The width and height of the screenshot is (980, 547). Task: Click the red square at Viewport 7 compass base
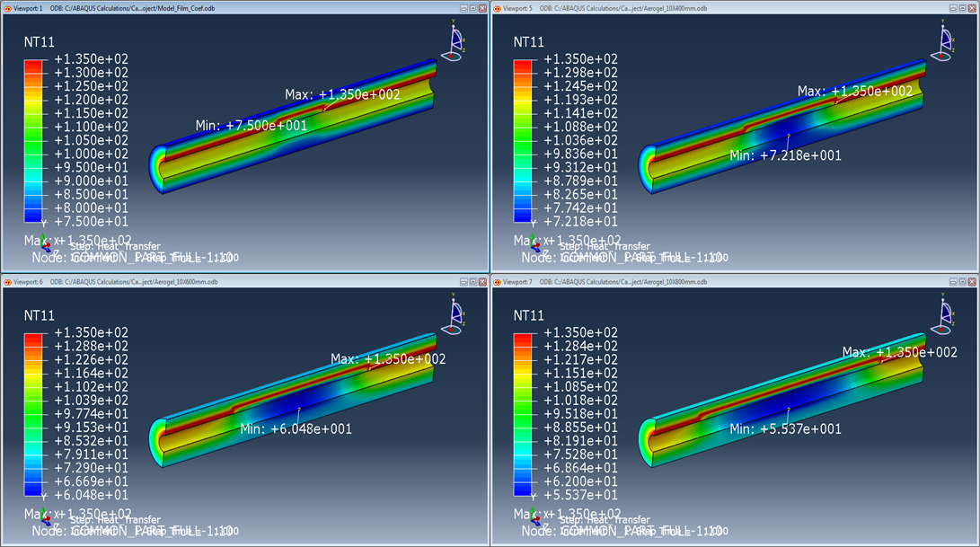pos(941,329)
